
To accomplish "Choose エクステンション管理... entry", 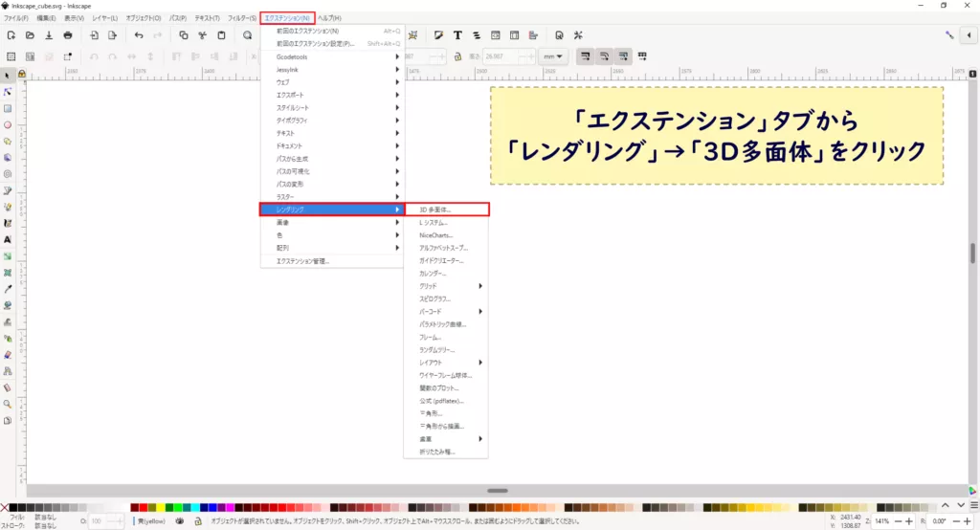I will [332, 260].
